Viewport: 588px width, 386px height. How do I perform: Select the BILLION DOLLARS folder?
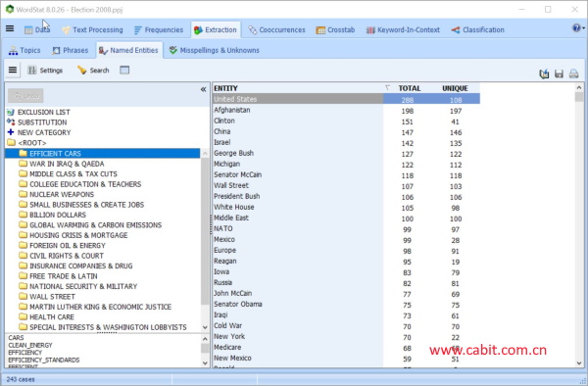click(53, 215)
